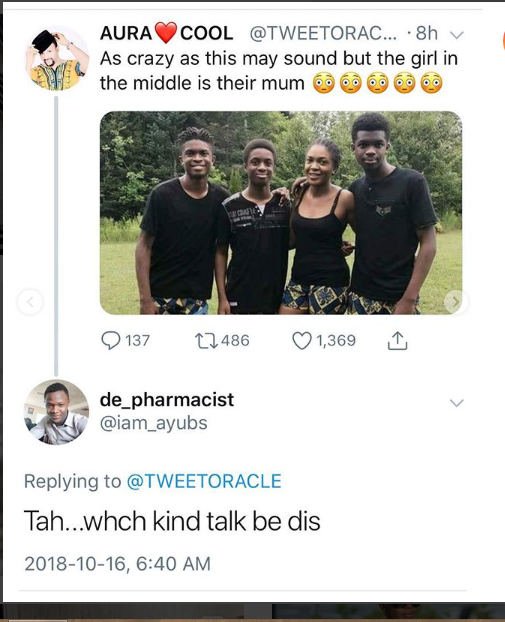This screenshot has width=505, height=622.
Task: Click the 2018-10-16 6:40 AM timestamp
Action: click(117, 564)
